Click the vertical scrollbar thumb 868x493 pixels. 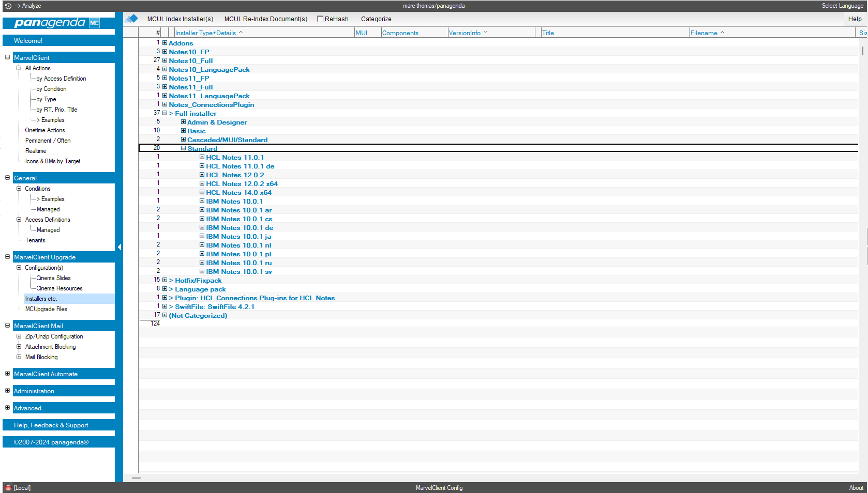[863, 51]
